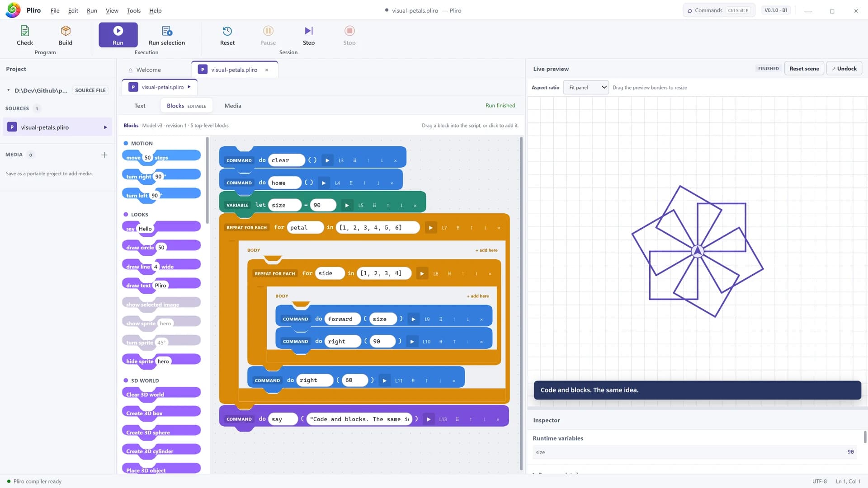
Task: Delete the say command block
Action: (x=498, y=419)
